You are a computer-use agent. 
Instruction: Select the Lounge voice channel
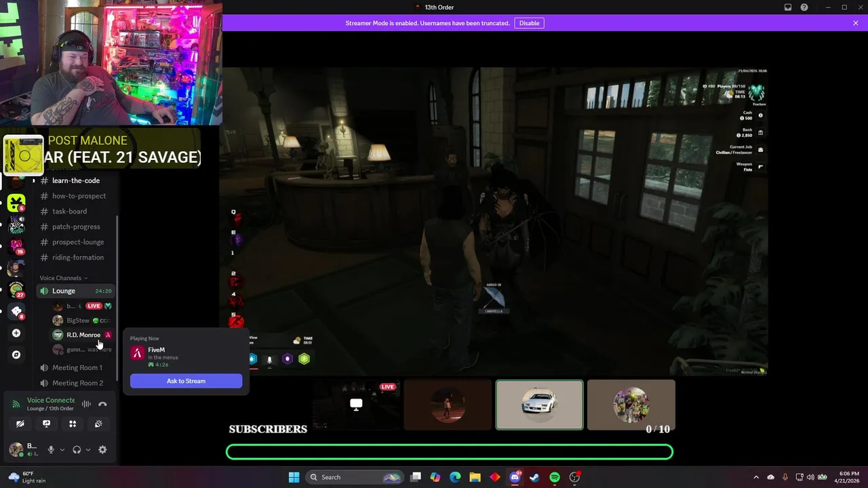[x=76, y=291]
